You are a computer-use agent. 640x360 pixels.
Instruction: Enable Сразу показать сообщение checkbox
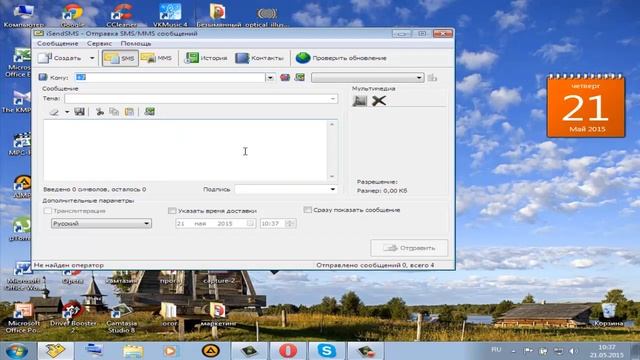tap(308, 210)
